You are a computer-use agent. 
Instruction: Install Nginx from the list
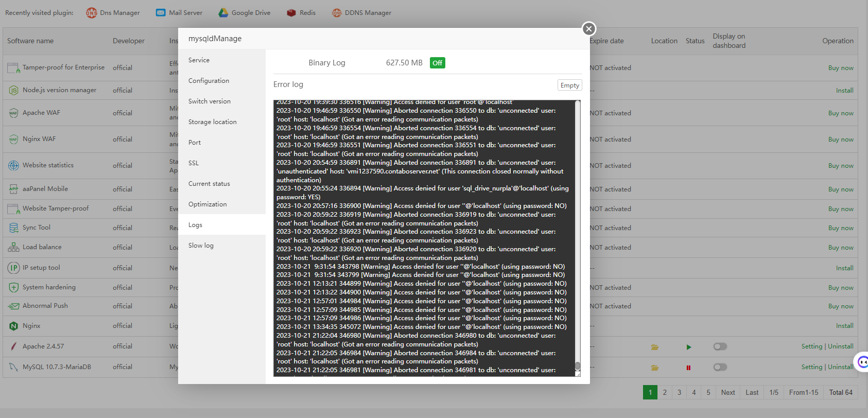click(x=845, y=326)
